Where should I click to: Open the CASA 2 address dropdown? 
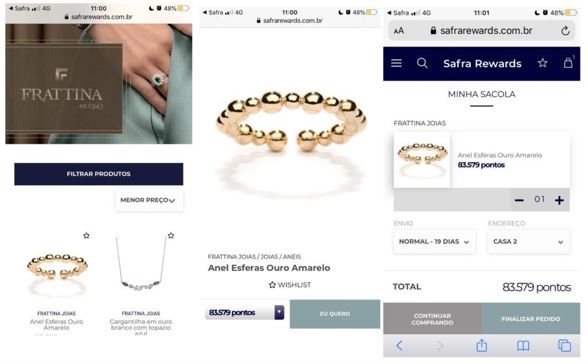(x=528, y=242)
